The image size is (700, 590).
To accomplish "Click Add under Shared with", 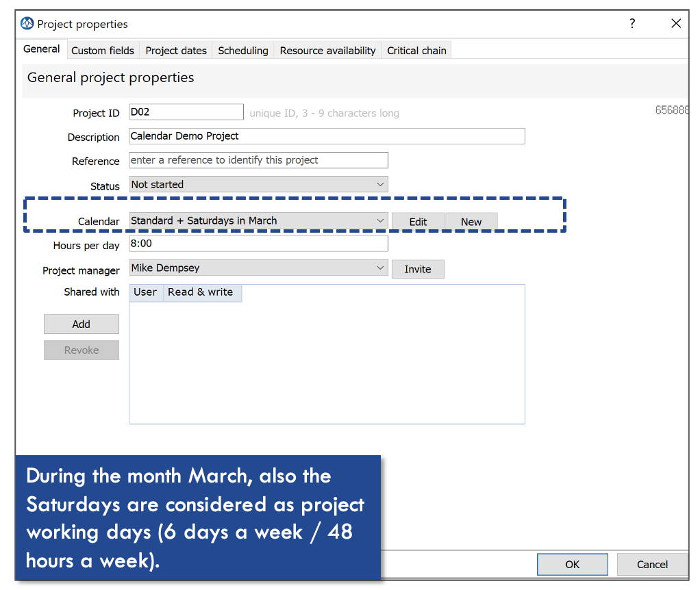I will (82, 324).
